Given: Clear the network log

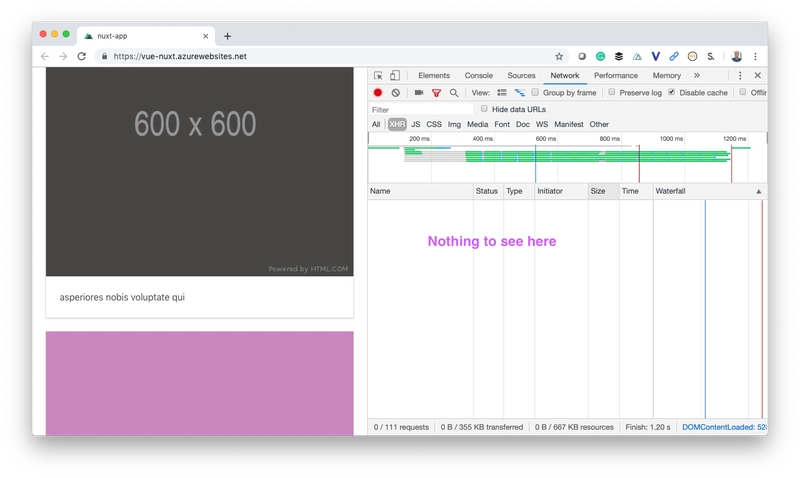Looking at the screenshot, I should [396, 92].
